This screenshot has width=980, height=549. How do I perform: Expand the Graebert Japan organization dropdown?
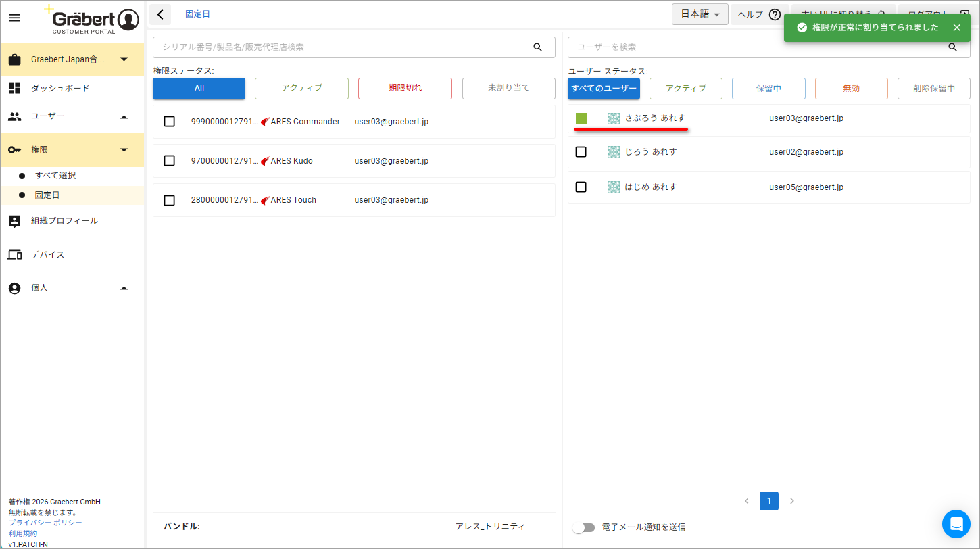[124, 59]
